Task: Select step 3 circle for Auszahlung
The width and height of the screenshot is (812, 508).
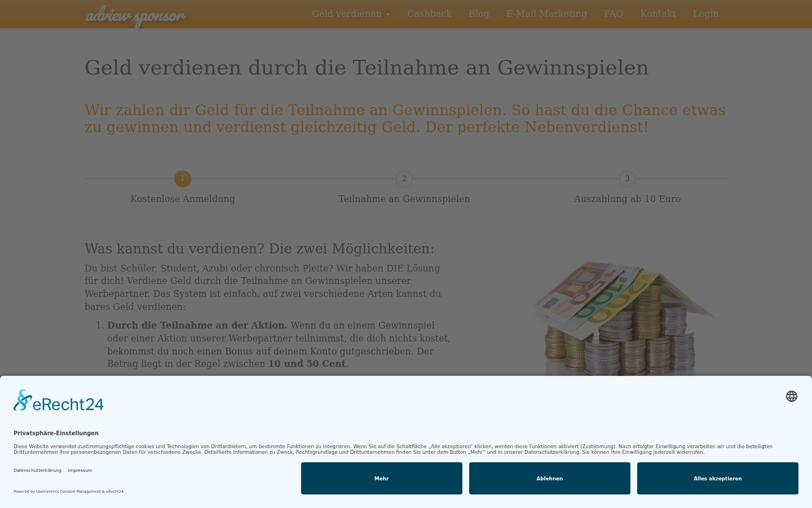Action: [628, 179]
